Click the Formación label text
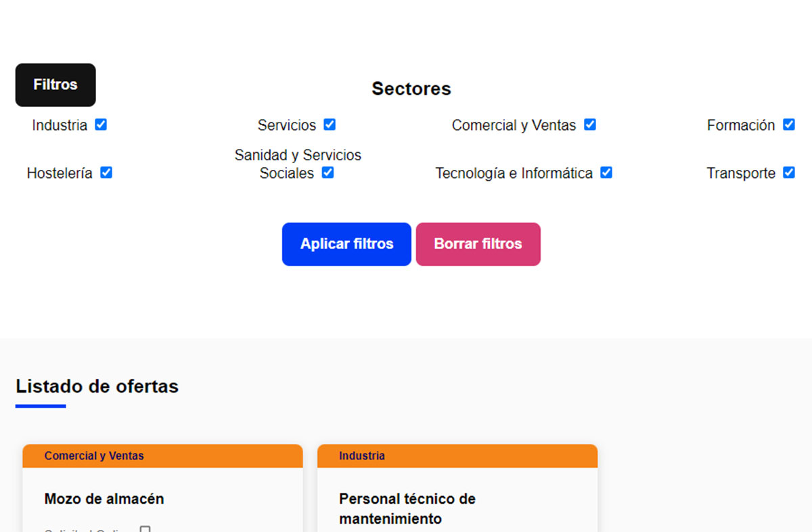This screenshot has width=812, height=532. coord(740,125)
